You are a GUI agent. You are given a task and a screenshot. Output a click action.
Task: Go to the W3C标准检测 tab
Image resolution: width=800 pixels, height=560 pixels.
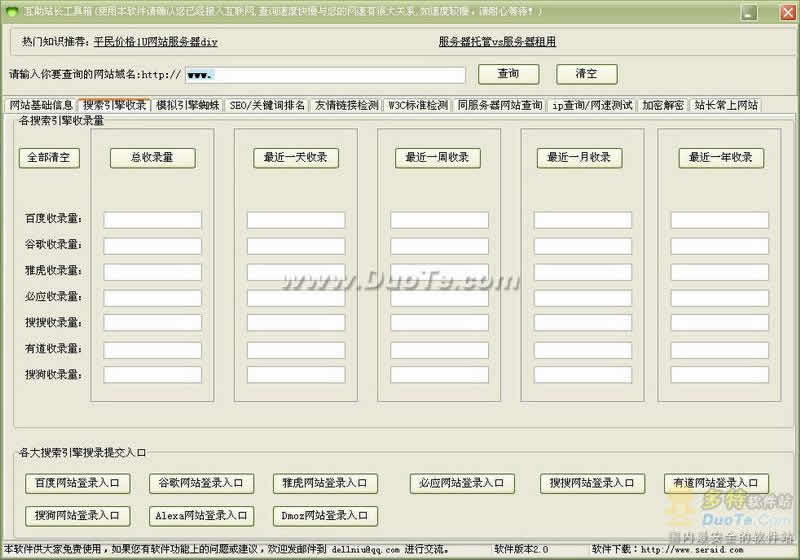(419, 105)
